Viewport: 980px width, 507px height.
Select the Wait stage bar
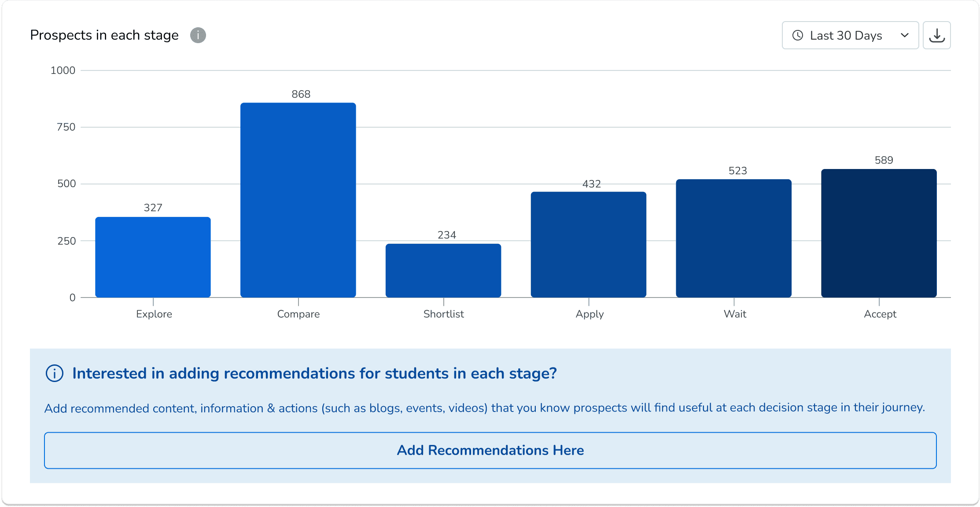734,239
